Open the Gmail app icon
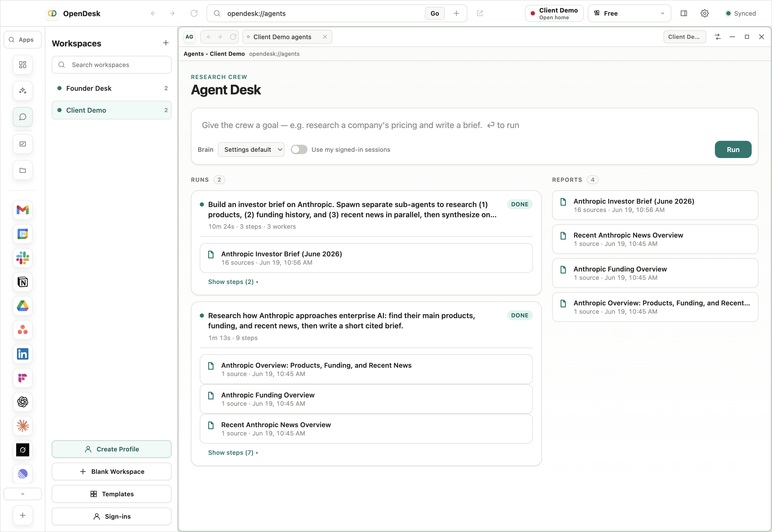772x532 pixels. (x=23, y=210)
